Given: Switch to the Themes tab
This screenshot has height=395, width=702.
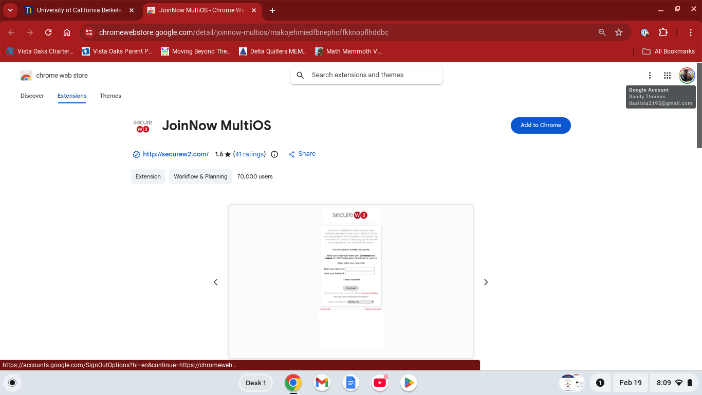Looking at the screenshot, I should click(x=111, y=96).
